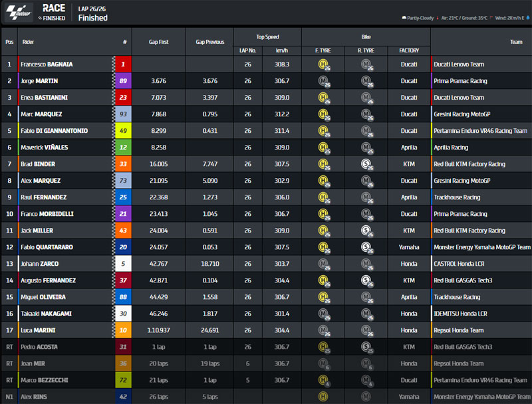Click Jack Miller's rear tyre S icon
532x404 pixels.
point(365,231)
